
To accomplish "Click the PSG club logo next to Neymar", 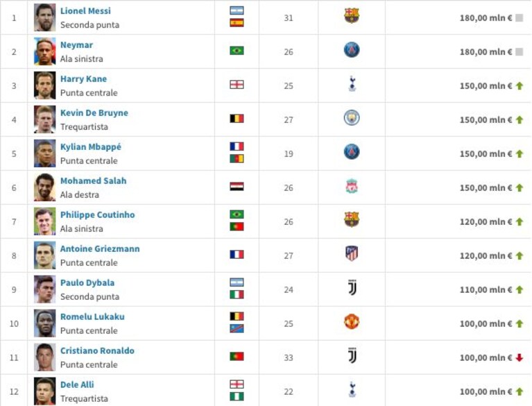I will pos(352,50).
